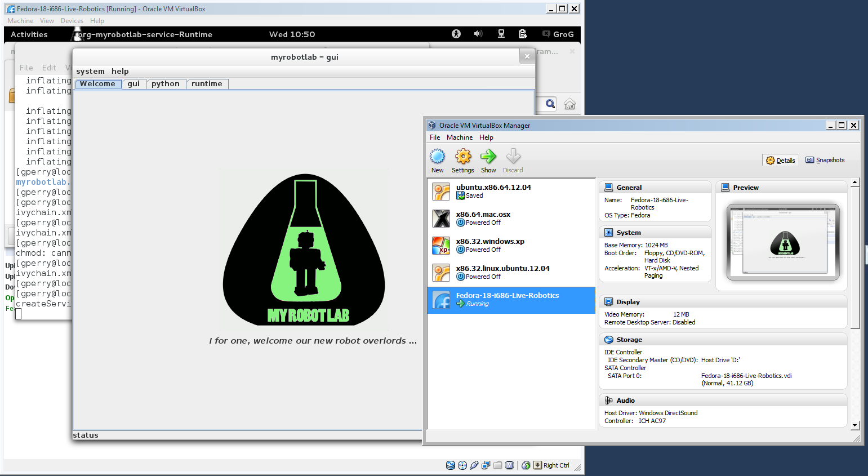Click the host key down-arrow indicator icon
Image resolution: width=868 pixels, height=476 pixels.
click(538, 465)
